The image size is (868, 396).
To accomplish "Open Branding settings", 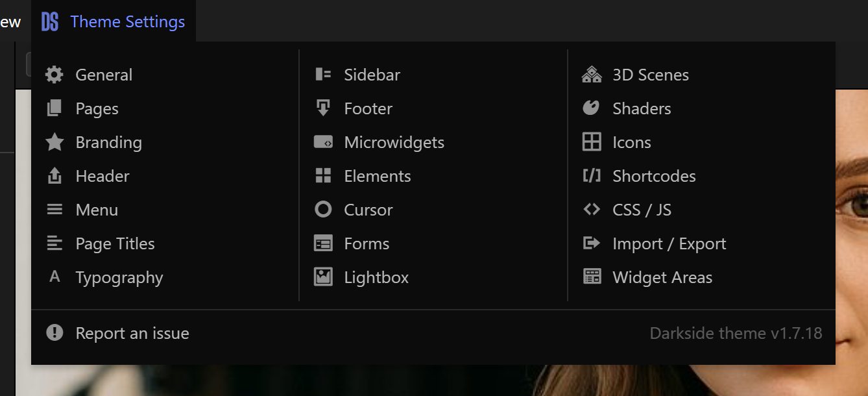I will 109,143.
